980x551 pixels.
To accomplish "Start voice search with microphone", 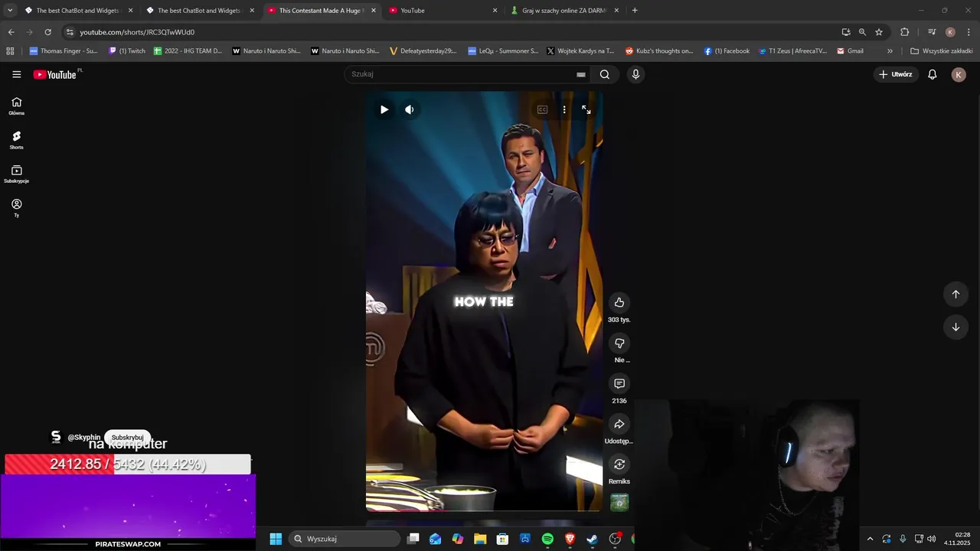I will coord(635,74).
